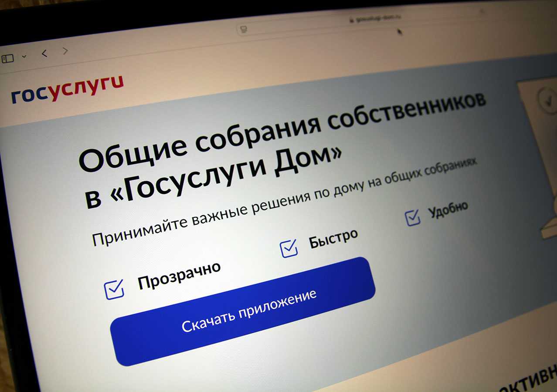Click the Safari sidebar toggle icon
This screenshot has height=392, width=557.
[x=8, y=58]
